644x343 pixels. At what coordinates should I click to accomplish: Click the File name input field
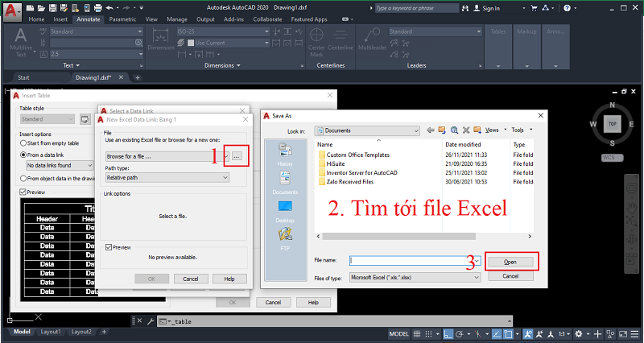pos(415,260)
